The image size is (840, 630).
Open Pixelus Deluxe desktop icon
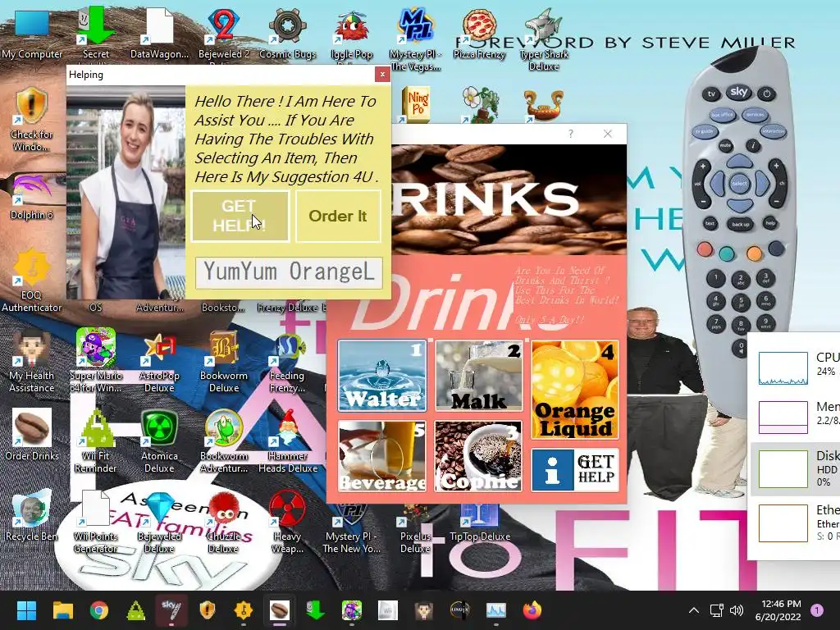415,527
